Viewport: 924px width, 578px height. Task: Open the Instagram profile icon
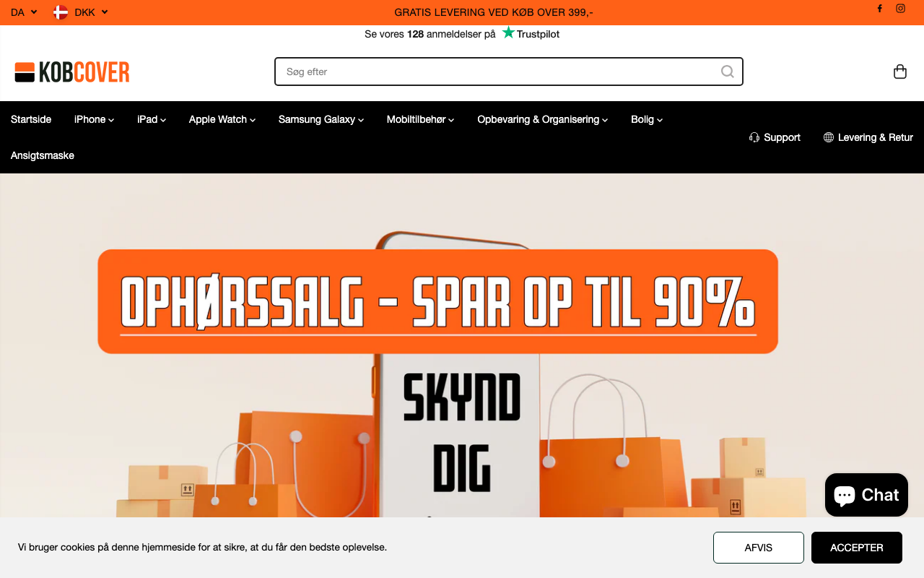900,9
